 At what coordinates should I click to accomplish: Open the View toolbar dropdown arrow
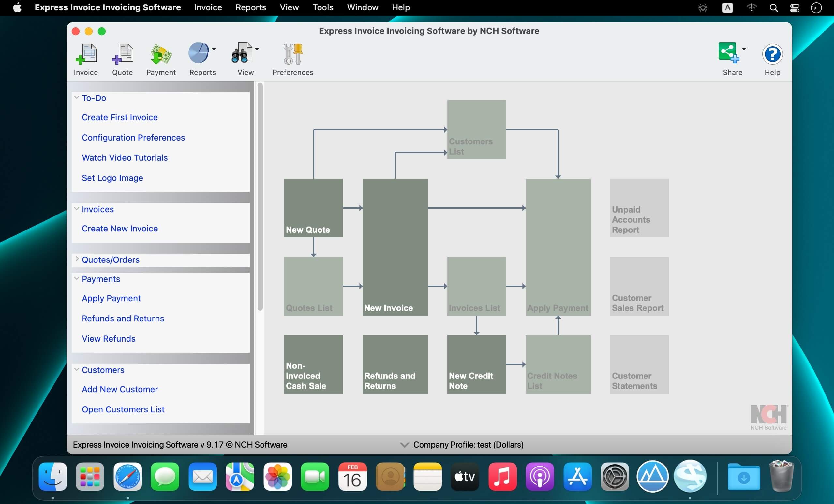(x=257, y=49)
